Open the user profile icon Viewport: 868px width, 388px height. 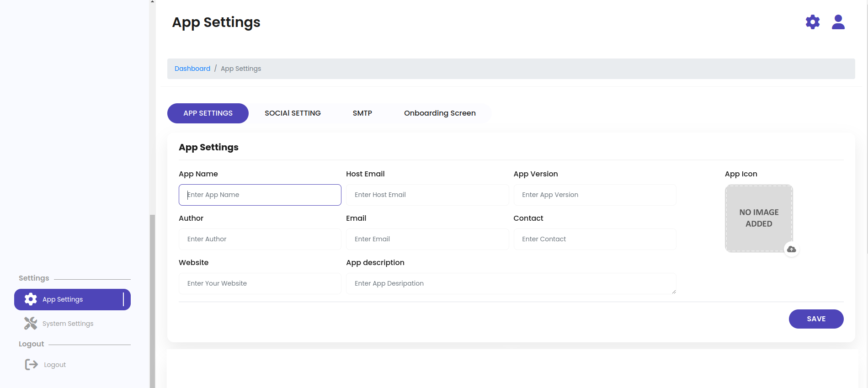pyautogui.click(x=838, y=22)
